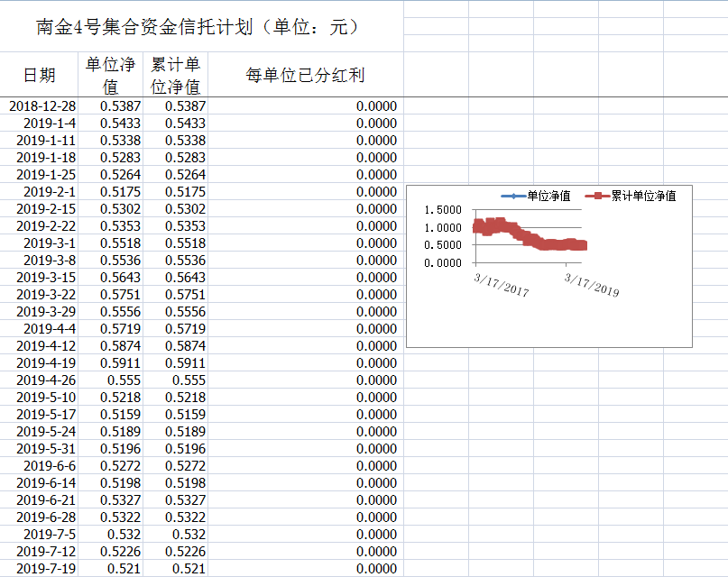This screenshot has height=577, width=728.
Task: Select date cell 2019-4-19
Action: coord(39,363)
